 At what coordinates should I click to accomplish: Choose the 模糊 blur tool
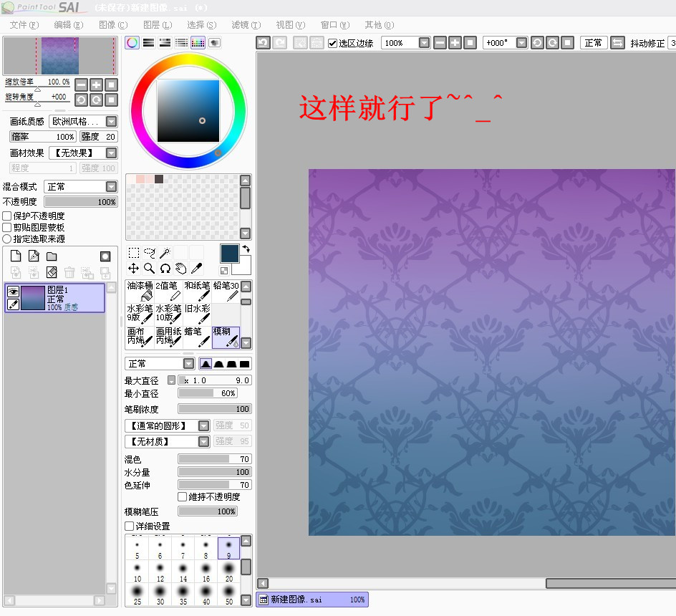pos(226,337)
